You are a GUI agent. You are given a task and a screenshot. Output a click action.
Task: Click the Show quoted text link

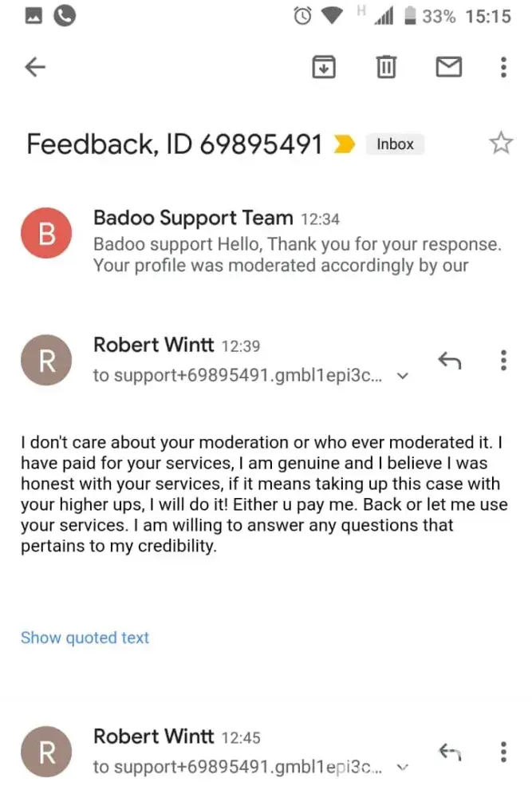[85, 638]
